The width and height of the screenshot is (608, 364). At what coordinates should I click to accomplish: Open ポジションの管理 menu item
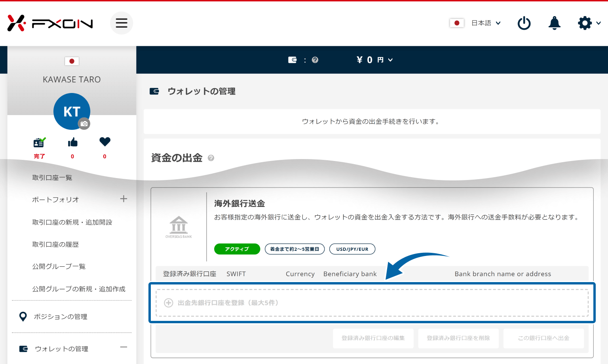61,317
